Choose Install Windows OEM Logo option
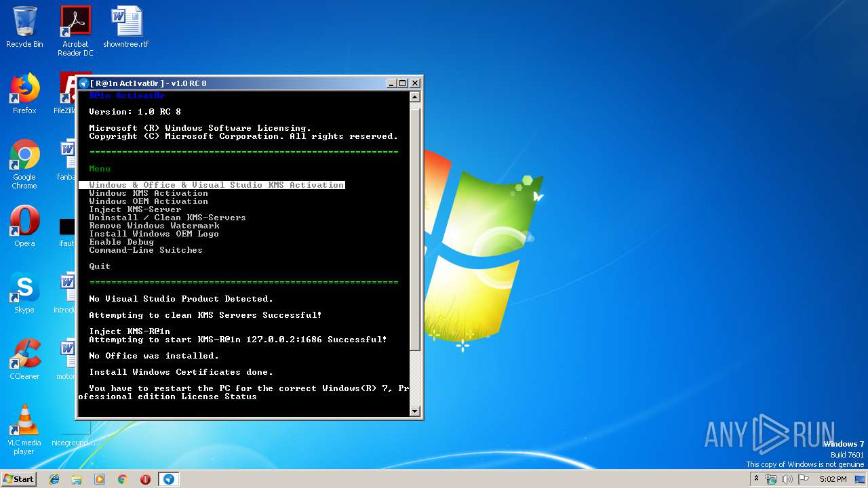Viewport: 868px width, 488px height. 154,234
